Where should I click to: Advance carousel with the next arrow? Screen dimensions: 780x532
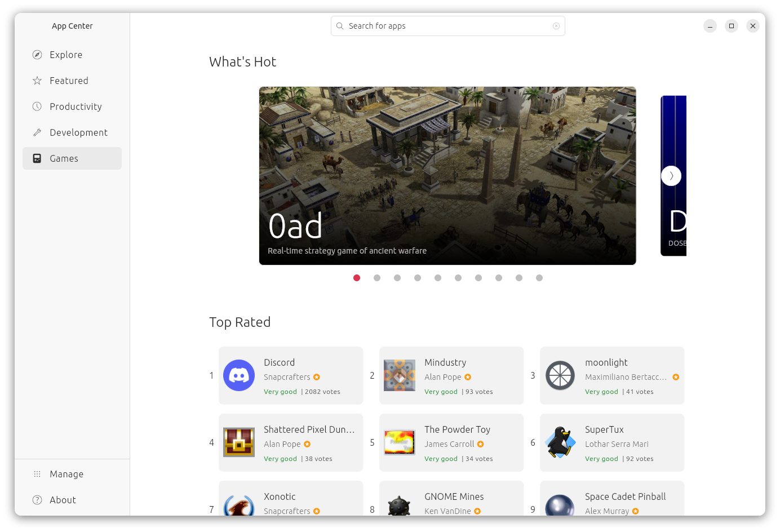671,176
